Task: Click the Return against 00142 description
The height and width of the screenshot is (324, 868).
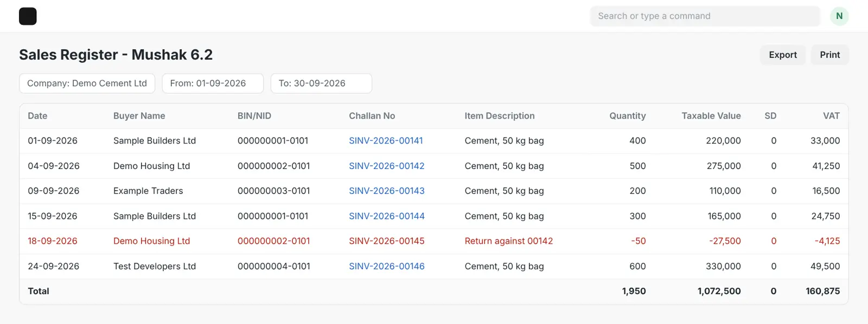Action: 509,241
